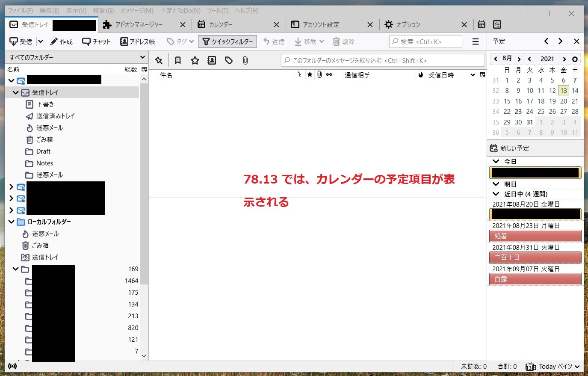
Task: Open the calendar tab icon button
Action: [482, 24]
